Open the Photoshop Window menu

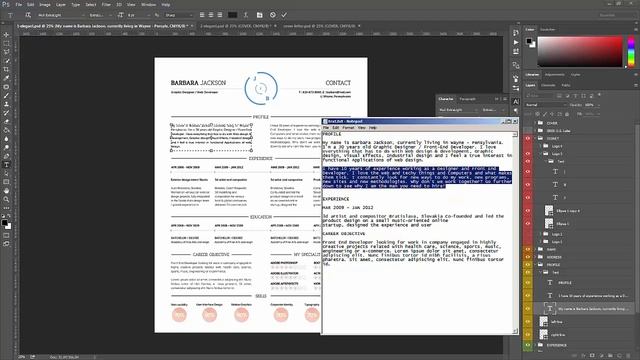pos(149,4)
